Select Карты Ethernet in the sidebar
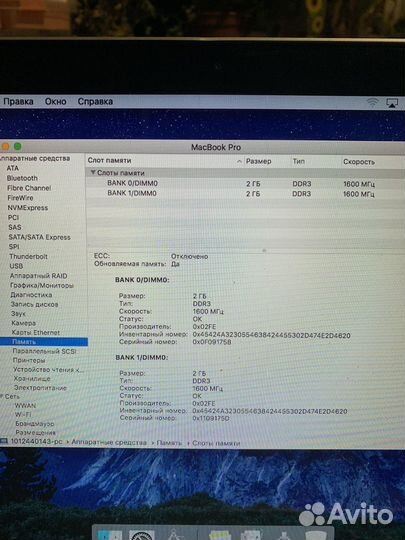The height and width of the screenshot is (540, 405). click(x=36, y=332)
